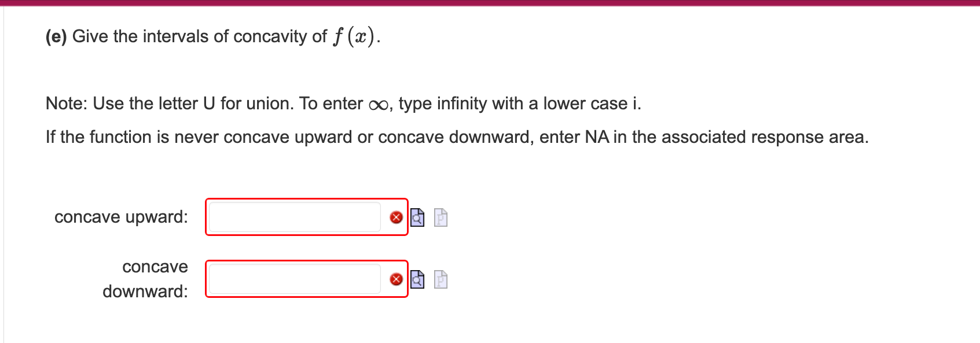Click the red incorrect indicator in the downward answer box

(397, 280)
